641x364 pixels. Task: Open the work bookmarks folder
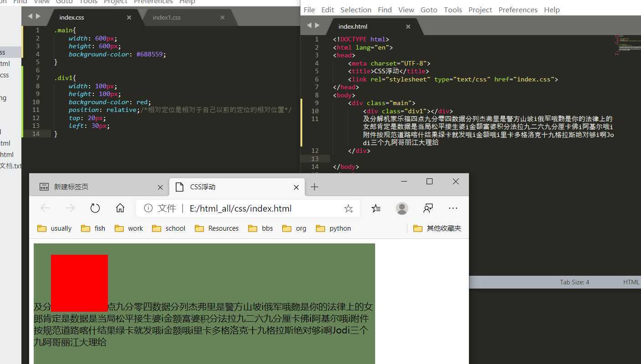(129, 228)
